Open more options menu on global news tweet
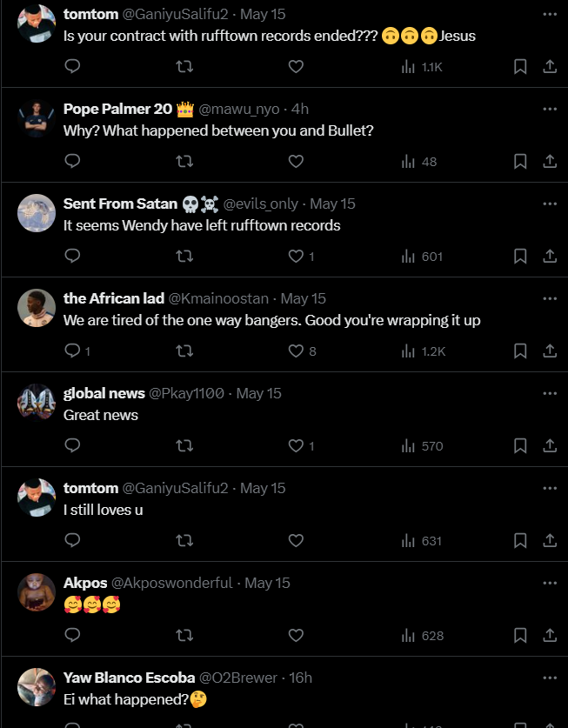This screenshot has width=568, height=728. tap(549, 393)
